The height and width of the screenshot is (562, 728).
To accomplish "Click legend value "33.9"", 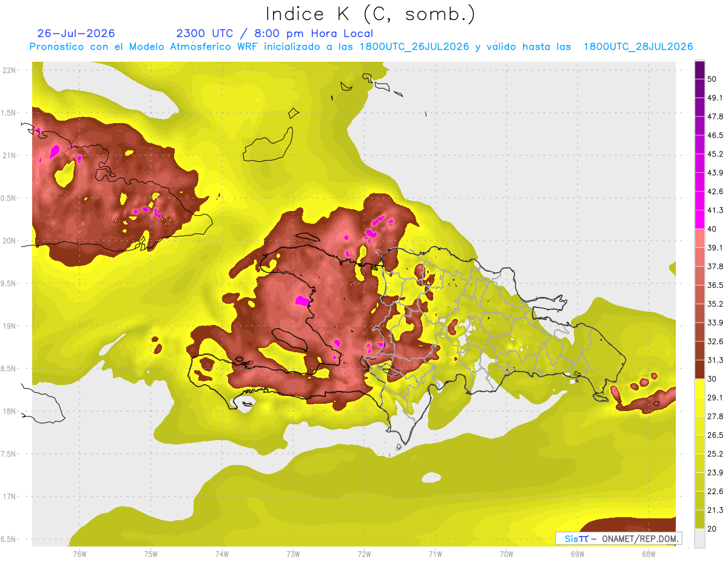I will 715,323.
